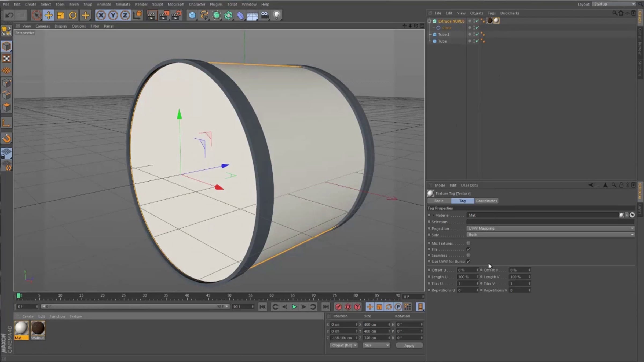Click the Undo arrow icon

tap(9, 15)
